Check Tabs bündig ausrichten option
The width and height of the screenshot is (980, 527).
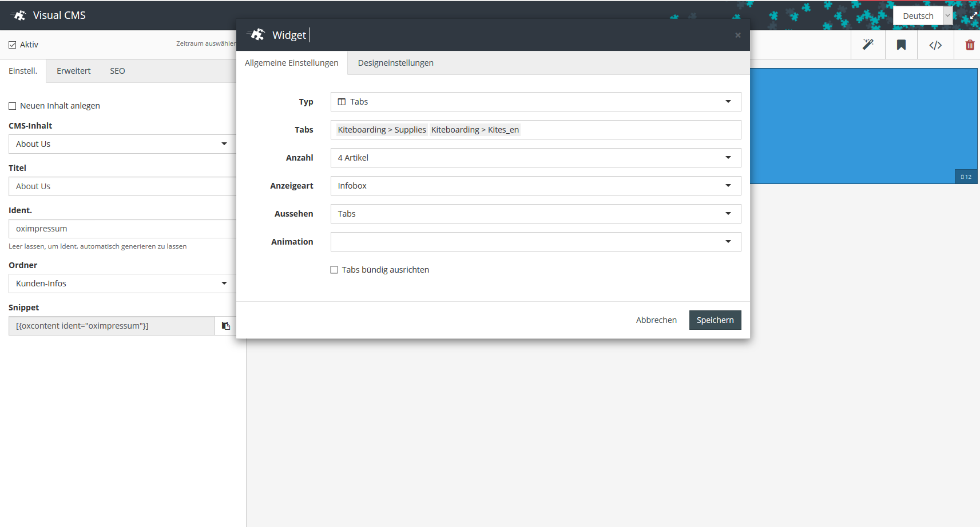[334, 270]
